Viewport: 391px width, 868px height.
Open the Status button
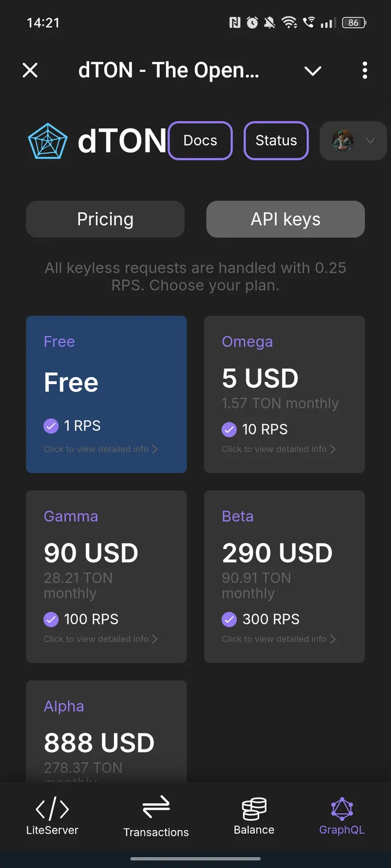coord(276,141)
